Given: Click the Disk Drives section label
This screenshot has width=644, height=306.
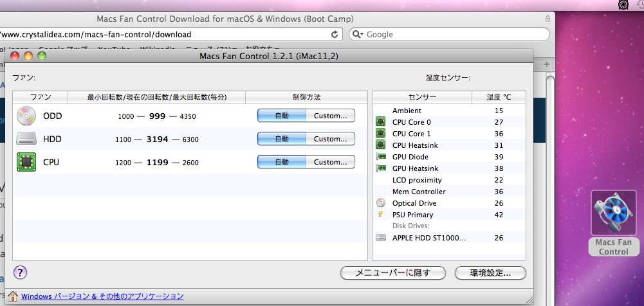Looking at the screenshot, I should pyautogui.click(x=410, y=226).
